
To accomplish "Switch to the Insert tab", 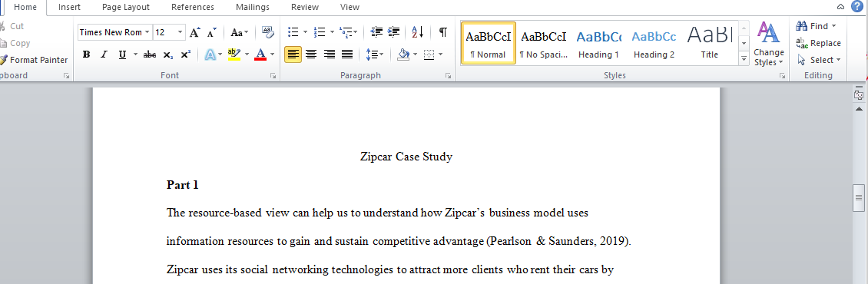I will coord(69,7).
